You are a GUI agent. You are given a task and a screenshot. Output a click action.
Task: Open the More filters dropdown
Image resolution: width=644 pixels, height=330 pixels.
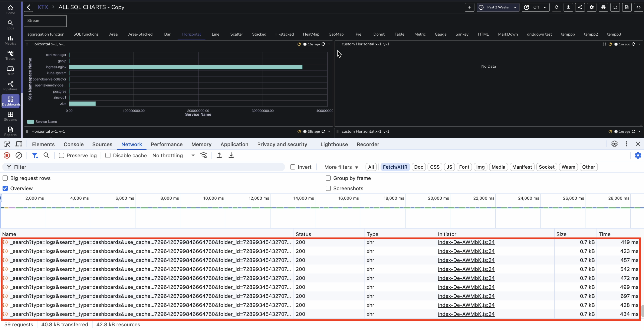tap(341, 167)
